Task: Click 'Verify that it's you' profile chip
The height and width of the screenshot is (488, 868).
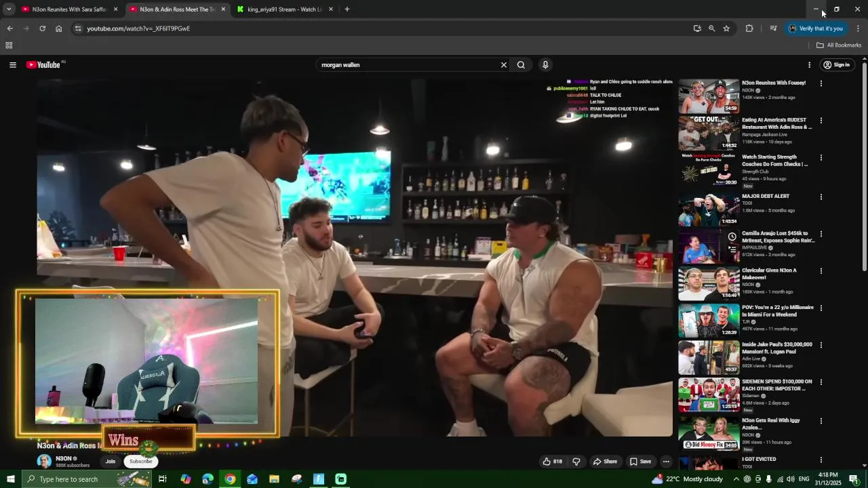Action: tap(816, 28)
